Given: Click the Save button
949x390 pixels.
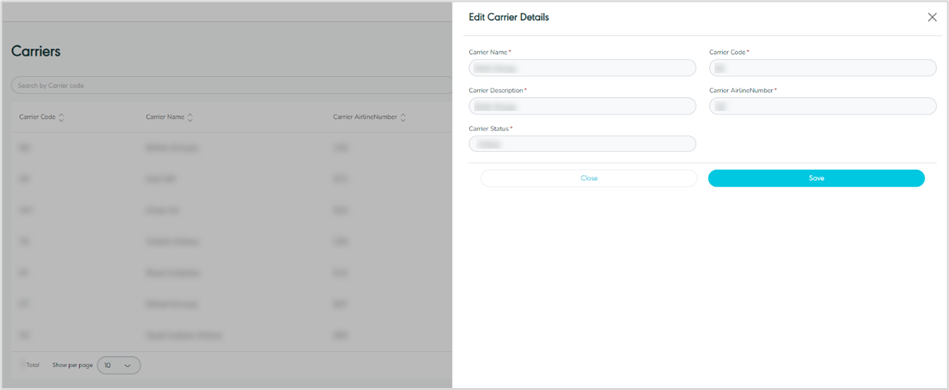Looking at the screenshot, I should click(816, 178).
